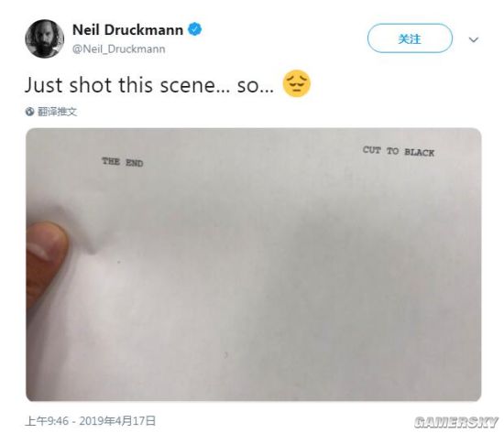Expand the tweet options chevron
Viewport: 504px width, 433px height.
point(474,39)
